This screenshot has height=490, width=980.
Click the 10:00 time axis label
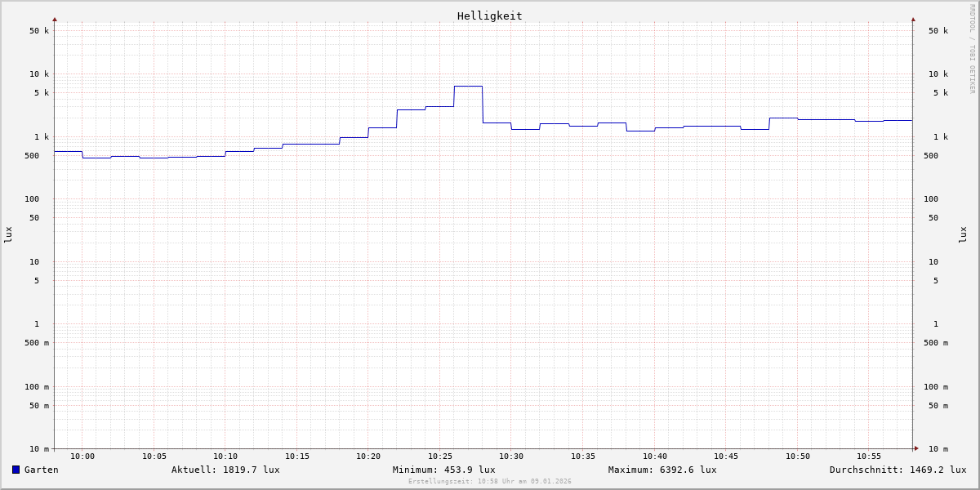coord(82,457)
